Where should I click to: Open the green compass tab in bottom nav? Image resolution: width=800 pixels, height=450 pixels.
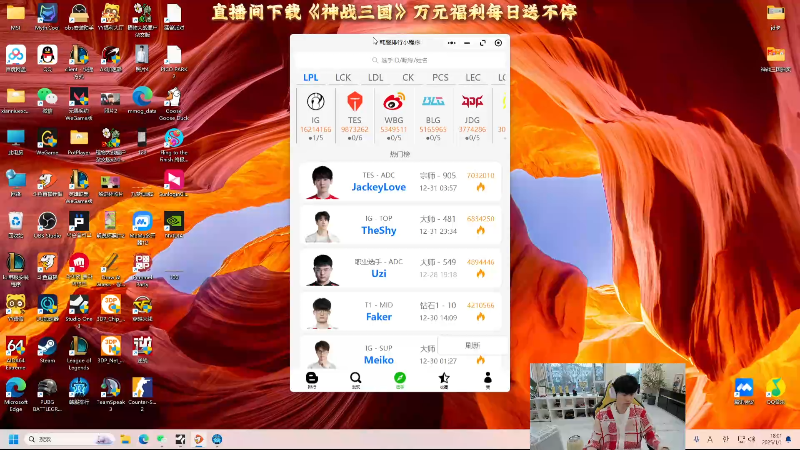pyautogui.click(x=399, y=380)
